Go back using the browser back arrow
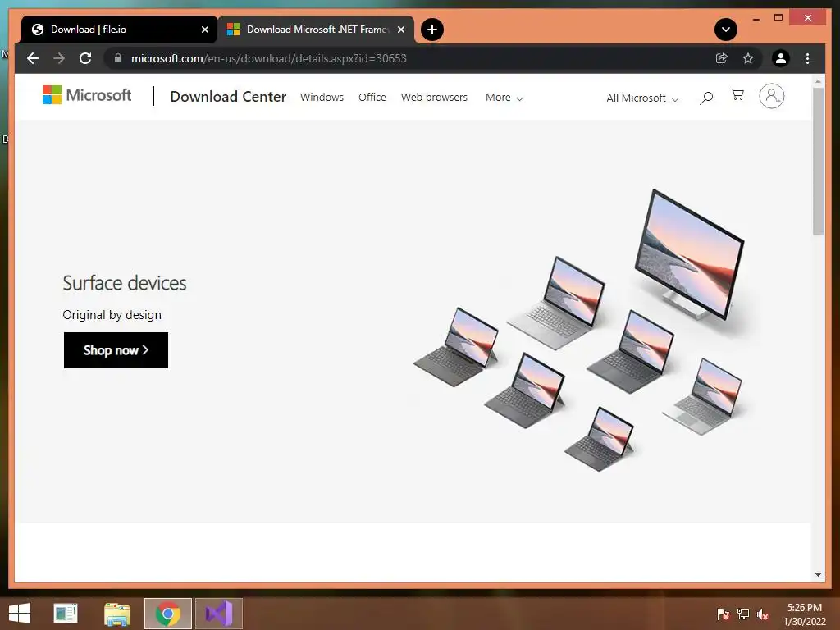840x630 pixels. coord(33,58)
